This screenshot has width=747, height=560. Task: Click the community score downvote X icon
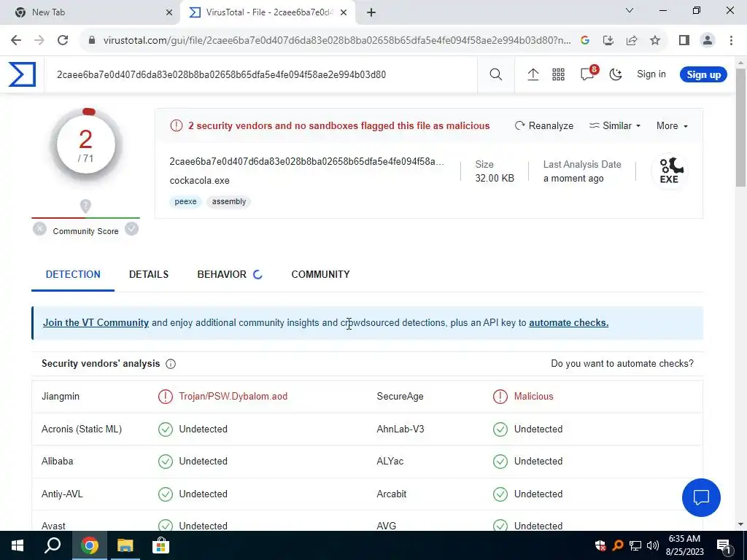click(39, 229)
